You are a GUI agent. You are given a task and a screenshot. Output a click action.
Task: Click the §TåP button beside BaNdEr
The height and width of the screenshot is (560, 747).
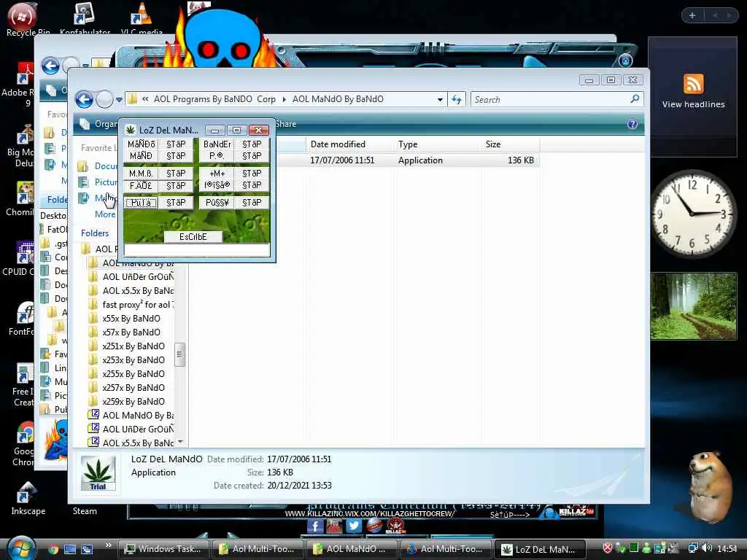point(252,144)
